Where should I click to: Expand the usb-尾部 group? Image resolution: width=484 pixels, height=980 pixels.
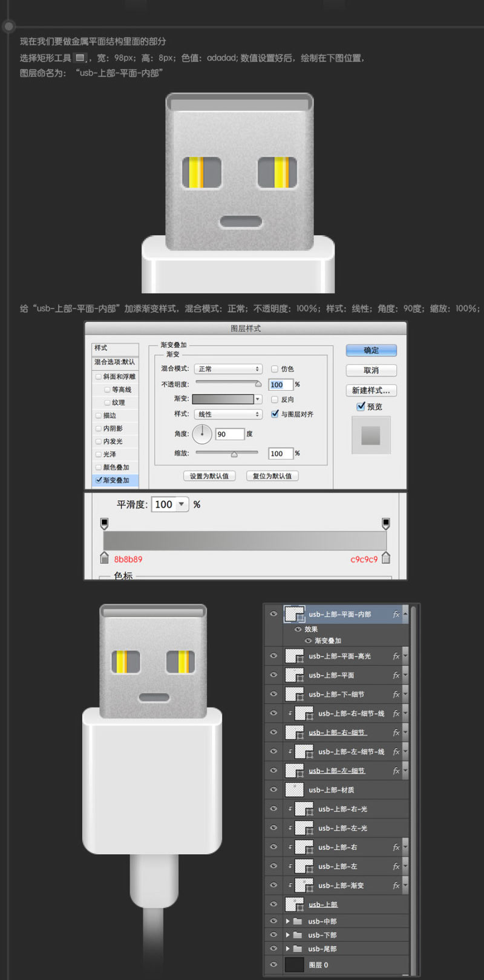(287, 949)
